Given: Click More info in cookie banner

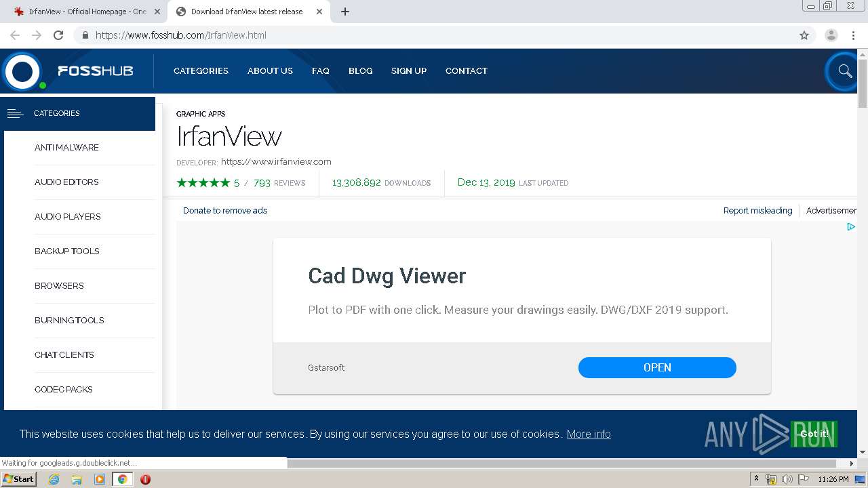Looking at the screenshot, I should click(x=589, y=434).
